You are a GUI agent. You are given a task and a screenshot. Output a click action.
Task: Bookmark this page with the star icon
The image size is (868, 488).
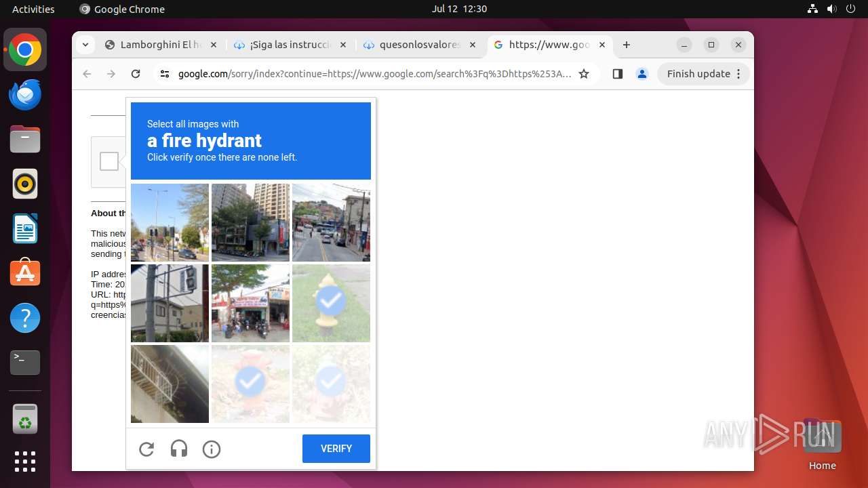(x=584, y=74)
